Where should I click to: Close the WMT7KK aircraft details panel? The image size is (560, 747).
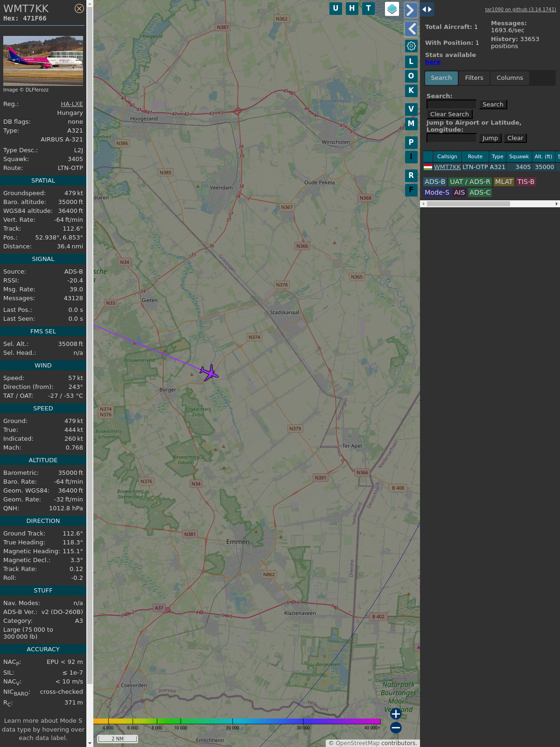click(79, 8)
